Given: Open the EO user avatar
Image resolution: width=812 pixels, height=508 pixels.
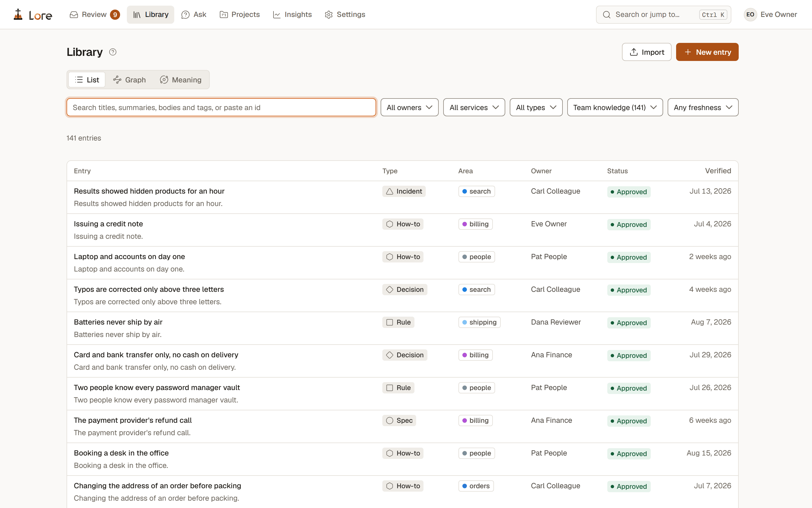Looking at the screenshot, I should pos(750,14).
